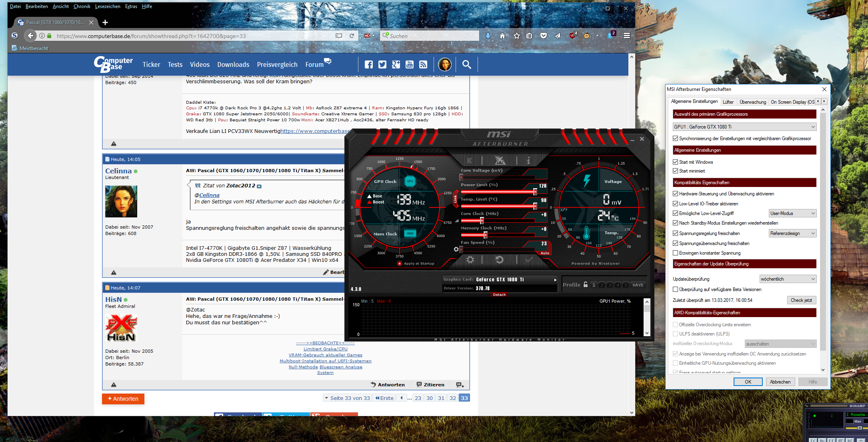Enable Erzwingen konstanter Spannung checkbox
The height and width of the screenshot is (442, 868).
pos(676,253)
